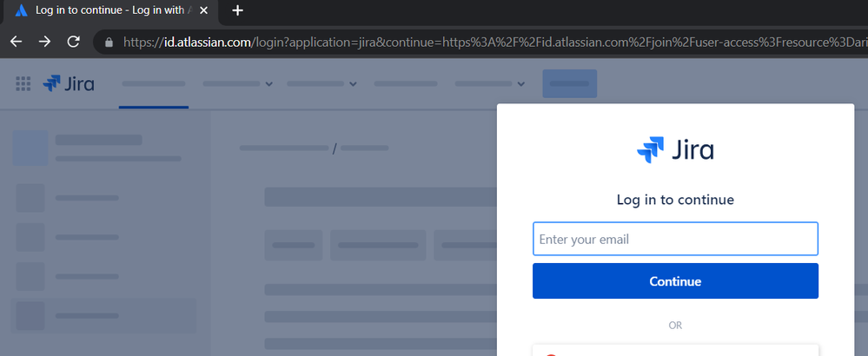Click the Jira logo in the top navigation
The height and width of the screenshot is (356, 868).
point(69,83)
